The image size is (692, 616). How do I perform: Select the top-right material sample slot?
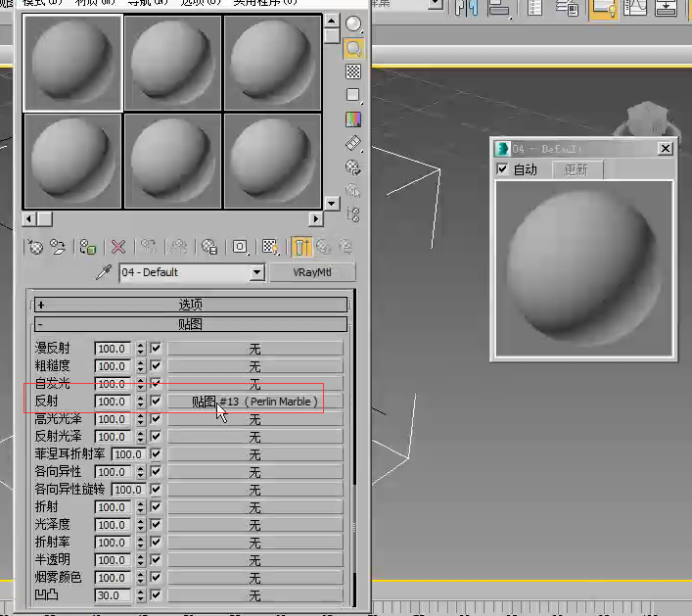pos(273,63)
